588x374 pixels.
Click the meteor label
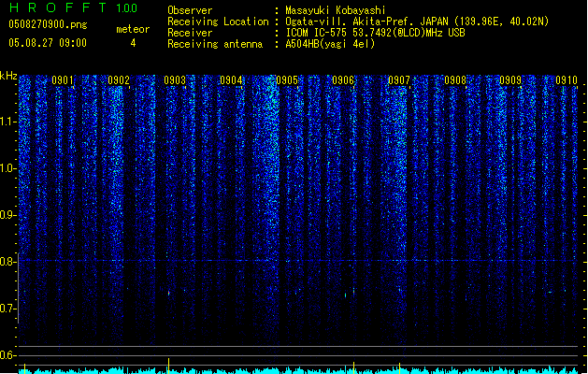coord(133,29)
